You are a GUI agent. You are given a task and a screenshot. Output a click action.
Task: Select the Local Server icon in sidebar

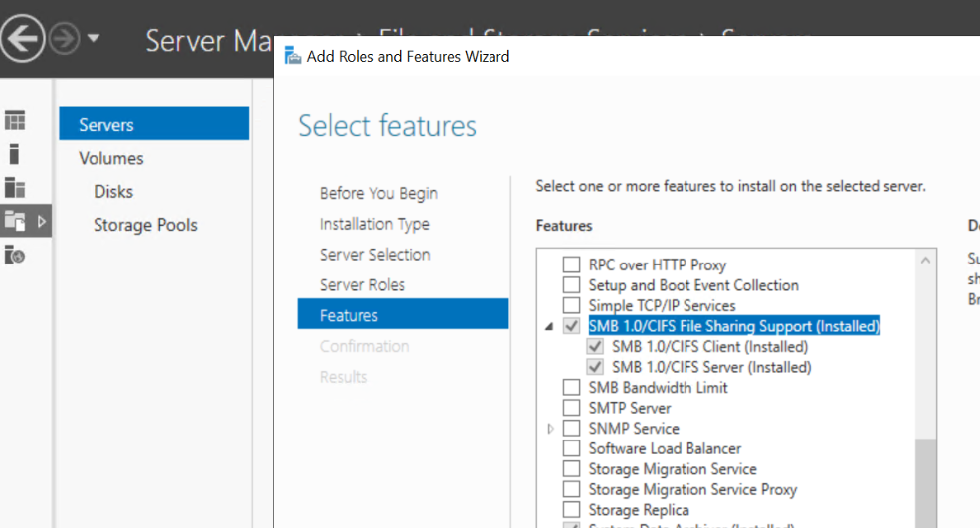coord(14,154)
